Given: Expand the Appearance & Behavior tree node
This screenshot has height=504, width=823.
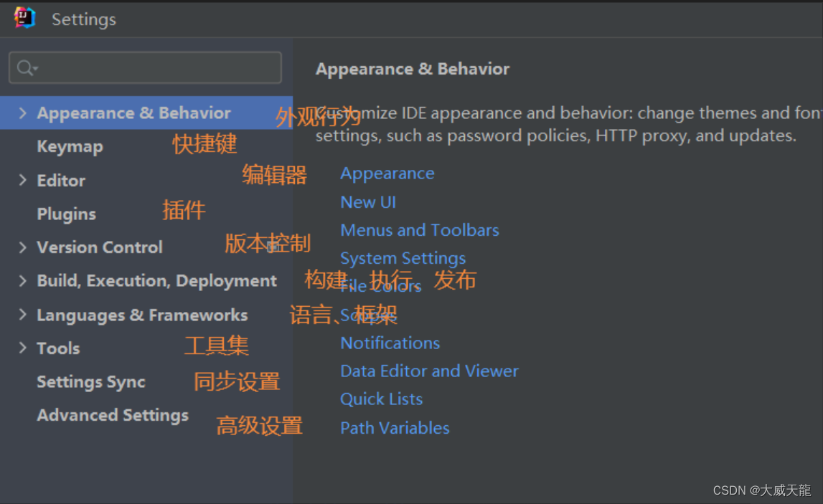Looking at the screenshot, I should pyautogui.click(x=22, y=113).
